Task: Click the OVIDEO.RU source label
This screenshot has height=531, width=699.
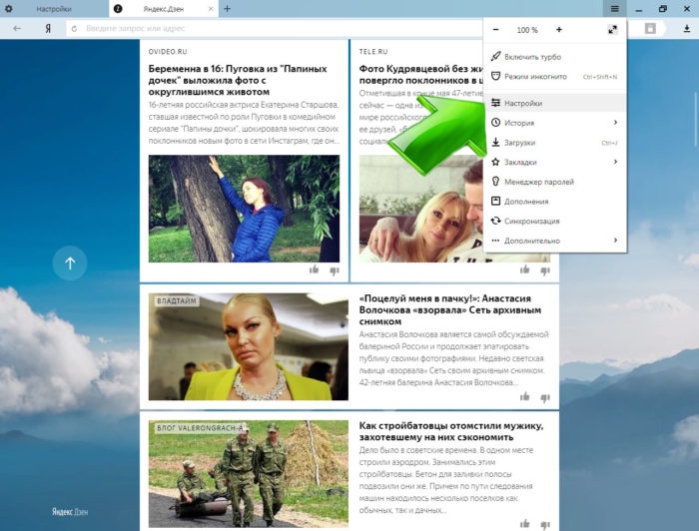Action: (168, 52)
